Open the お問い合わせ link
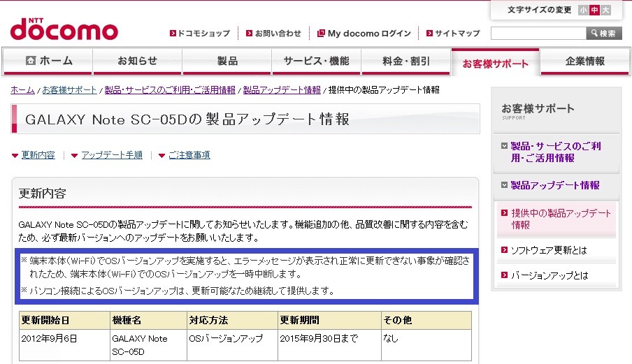Screen dimensions: 632x364 click(x=278, y=34)
